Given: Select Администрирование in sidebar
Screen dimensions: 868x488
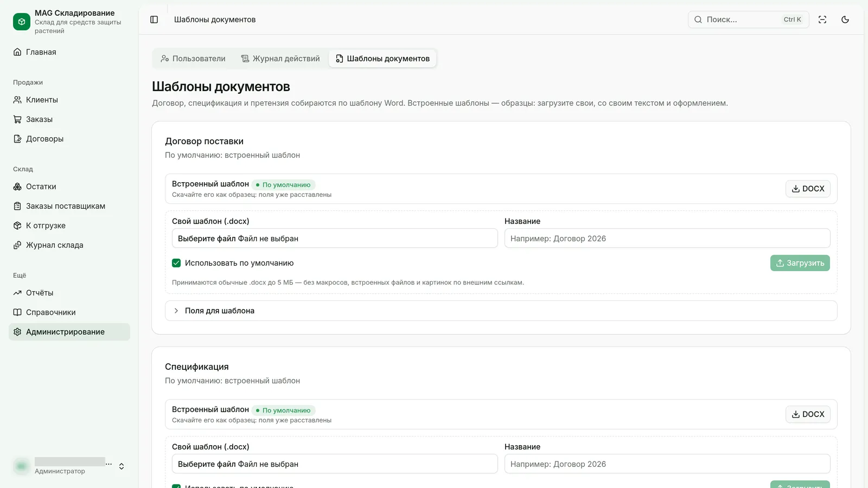Looking at the screenshot, I should (69, 332).
